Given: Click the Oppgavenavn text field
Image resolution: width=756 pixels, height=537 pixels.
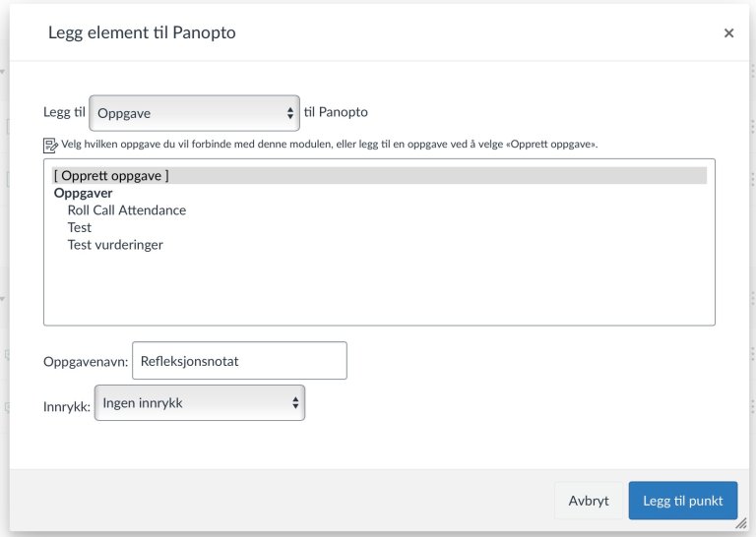Looking at the screenshot, I should coord(239,361).
